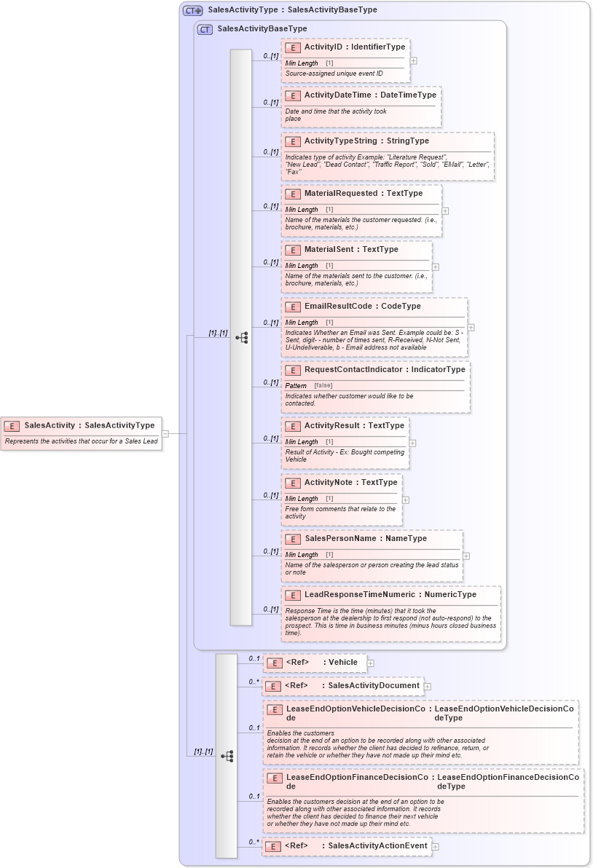Click the Vehicle reference expand plus button

pos(370,663)
